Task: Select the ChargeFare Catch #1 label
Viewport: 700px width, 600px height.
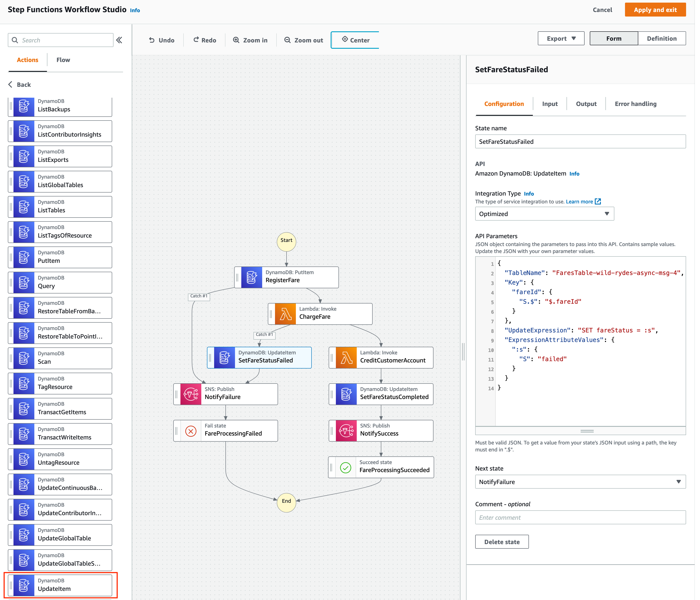Action: click(265, 335)
